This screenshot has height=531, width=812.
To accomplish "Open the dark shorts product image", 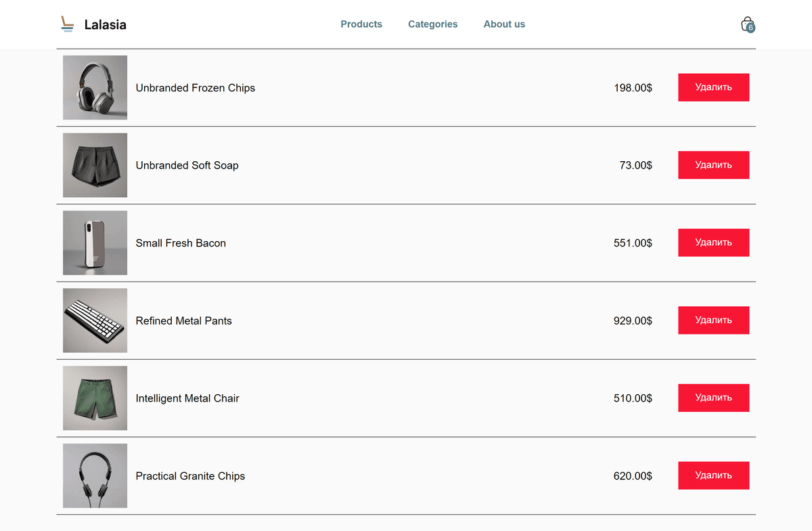I will click(95, 165).
